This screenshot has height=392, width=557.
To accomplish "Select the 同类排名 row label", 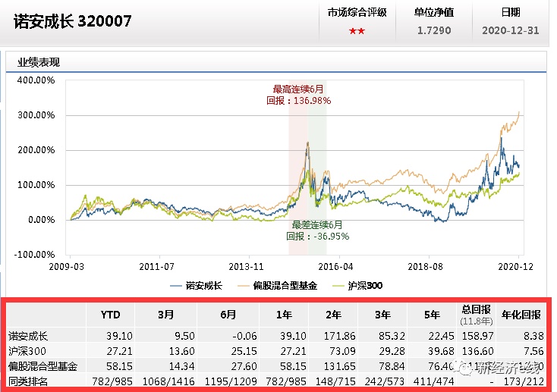I will pos(28,381).
